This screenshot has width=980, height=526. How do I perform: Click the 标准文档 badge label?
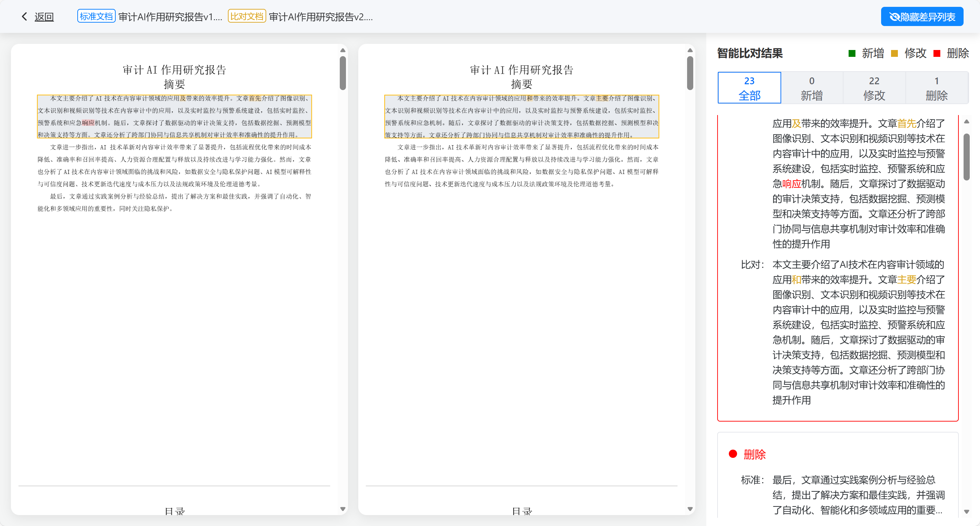coord(96,16)
